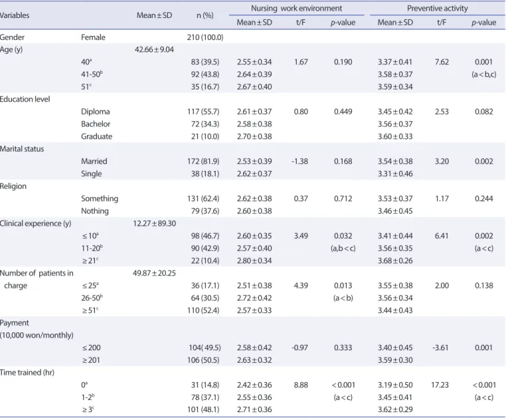Screen dimensions: 506x420
Task: Click the 'n (%)' column header
Action: click(205, 15)
